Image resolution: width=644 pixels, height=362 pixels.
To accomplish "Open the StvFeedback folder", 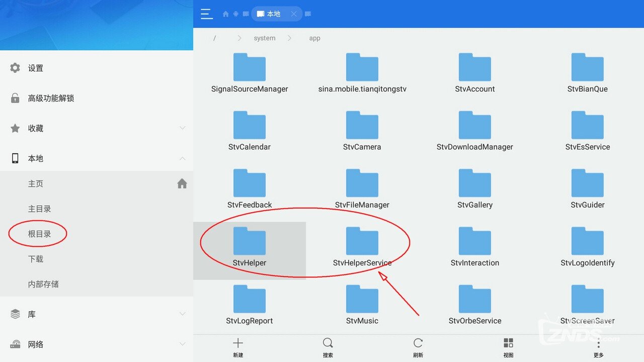I will point(250,189).
